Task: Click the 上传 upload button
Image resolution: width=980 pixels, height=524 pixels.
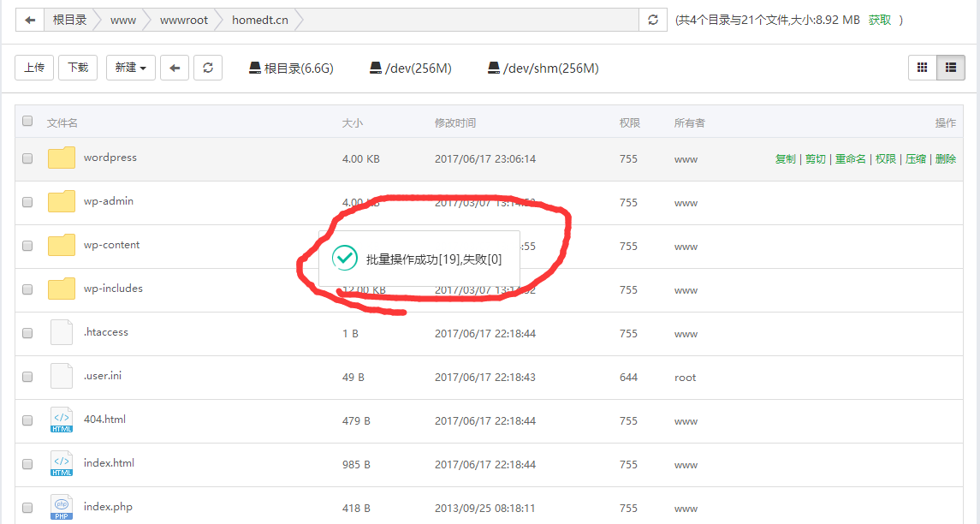Action: pyautogui.click(x=34, y=68)
